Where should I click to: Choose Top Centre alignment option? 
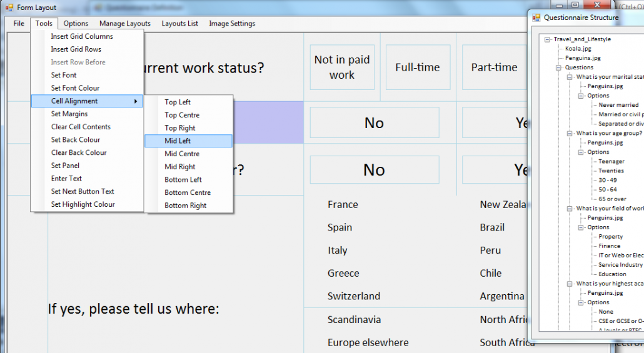(182, 115)
